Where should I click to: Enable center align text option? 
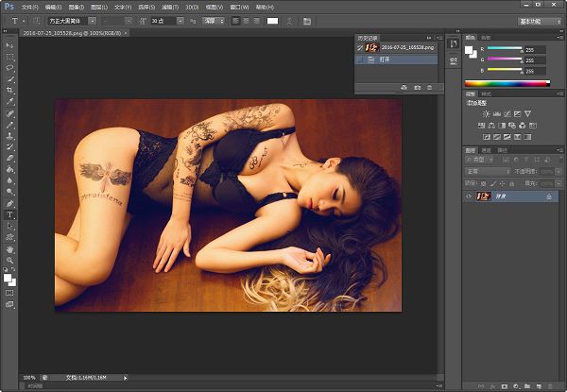tap(247, 21)
